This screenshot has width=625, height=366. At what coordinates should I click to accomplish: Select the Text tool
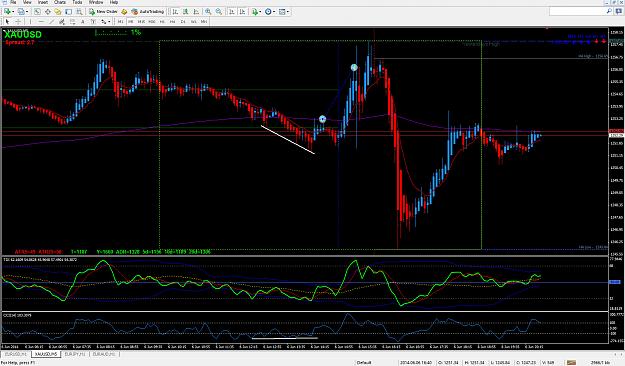[x=83, y=21]
